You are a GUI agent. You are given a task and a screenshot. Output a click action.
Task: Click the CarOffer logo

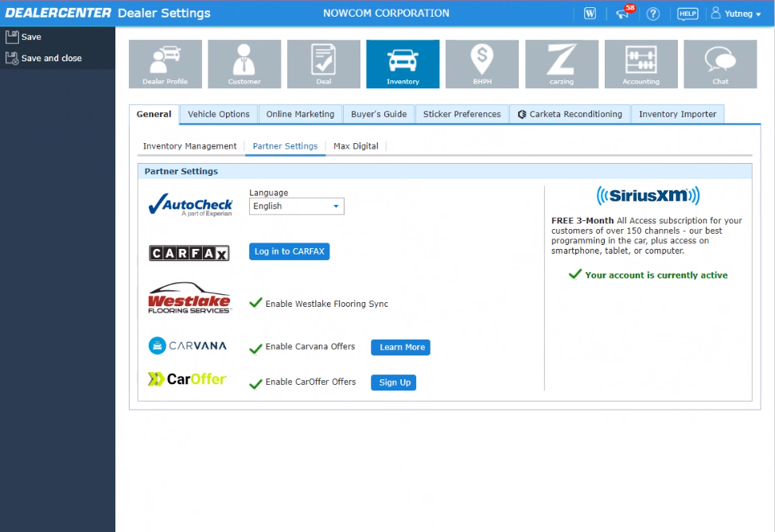point(187,379)
